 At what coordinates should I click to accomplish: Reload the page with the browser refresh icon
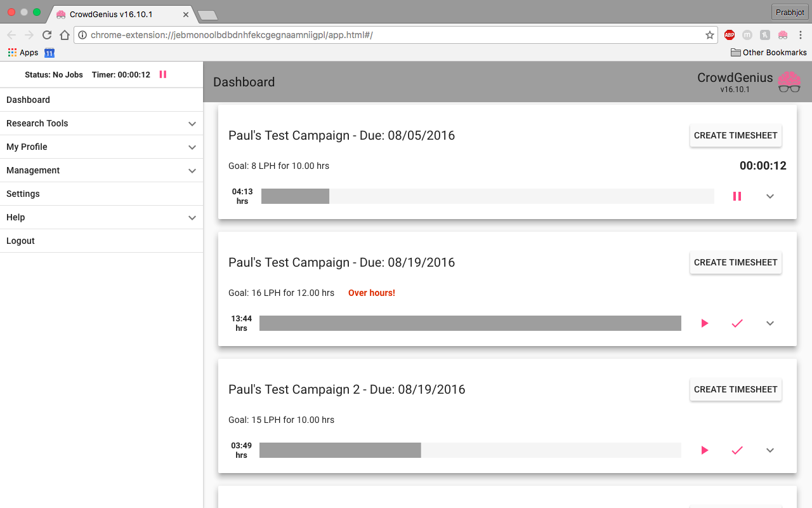pyautogui.click(x=47, y=35)
